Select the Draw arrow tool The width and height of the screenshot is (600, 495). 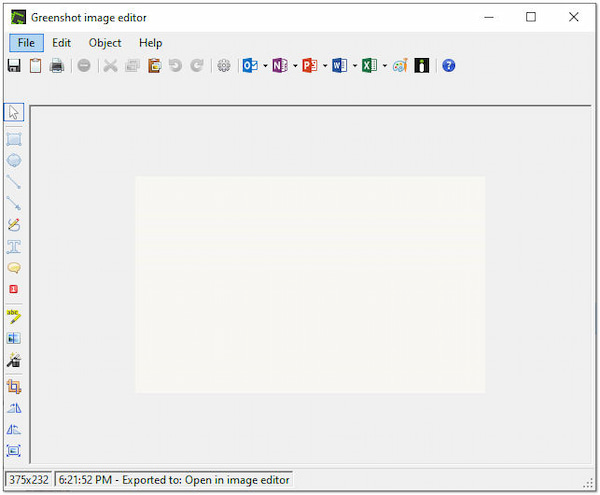(14, 203)
